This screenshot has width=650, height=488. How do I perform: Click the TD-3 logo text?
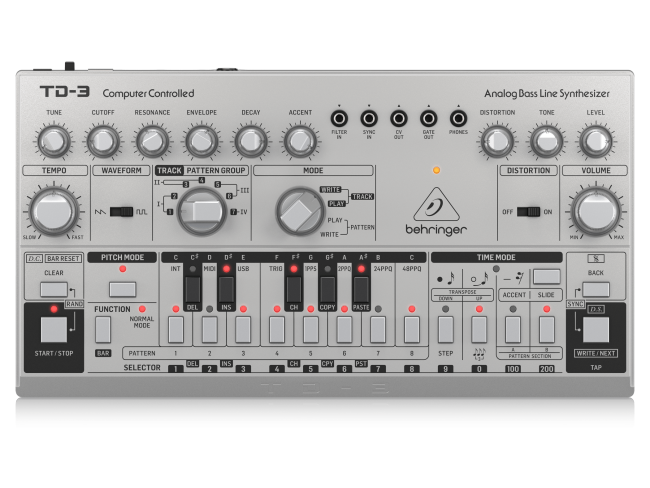click(65, 92)
